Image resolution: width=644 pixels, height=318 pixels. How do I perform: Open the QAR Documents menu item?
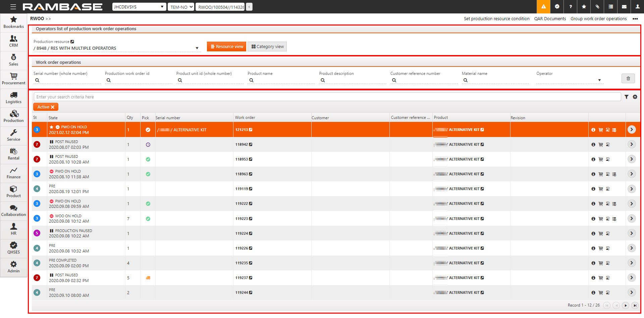point(550,19)
